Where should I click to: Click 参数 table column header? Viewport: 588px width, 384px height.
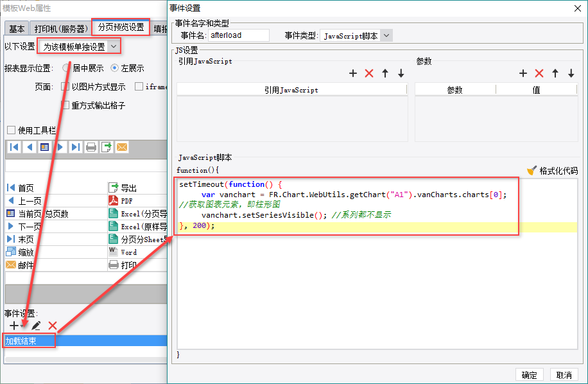(x=455, y=90)
